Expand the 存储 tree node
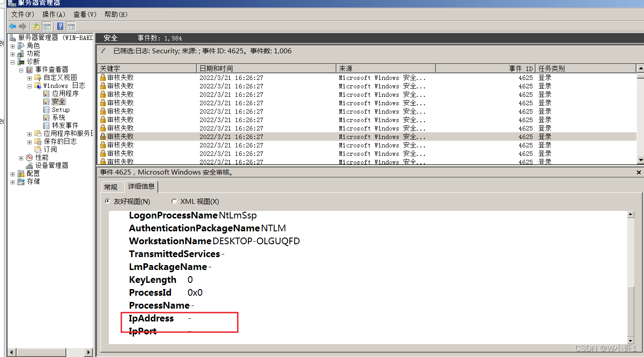 click(x=12, y=182)
